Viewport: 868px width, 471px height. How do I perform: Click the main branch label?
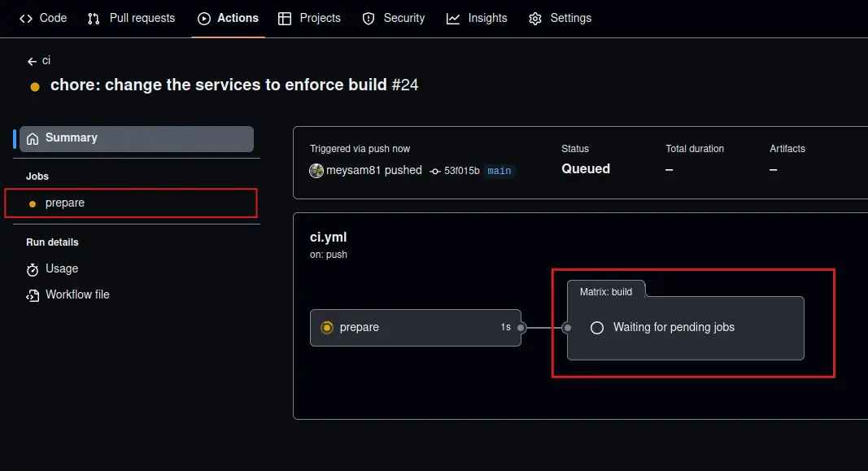499,171
